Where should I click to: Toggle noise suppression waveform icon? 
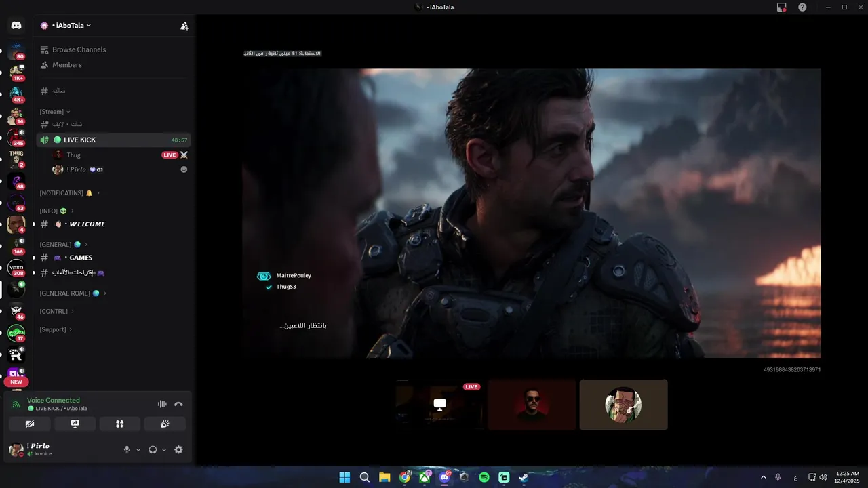click(x=162, y=404)
